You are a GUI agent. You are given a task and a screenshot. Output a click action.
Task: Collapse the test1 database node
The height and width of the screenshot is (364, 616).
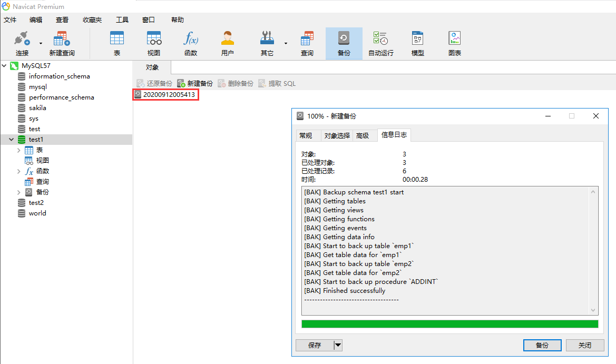point(12,140)
